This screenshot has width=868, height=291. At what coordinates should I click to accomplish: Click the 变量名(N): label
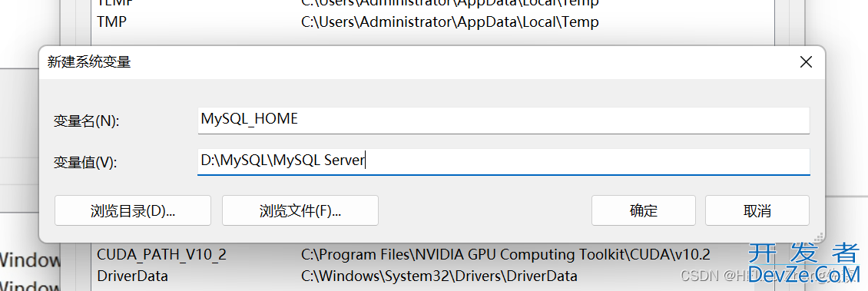86,121
